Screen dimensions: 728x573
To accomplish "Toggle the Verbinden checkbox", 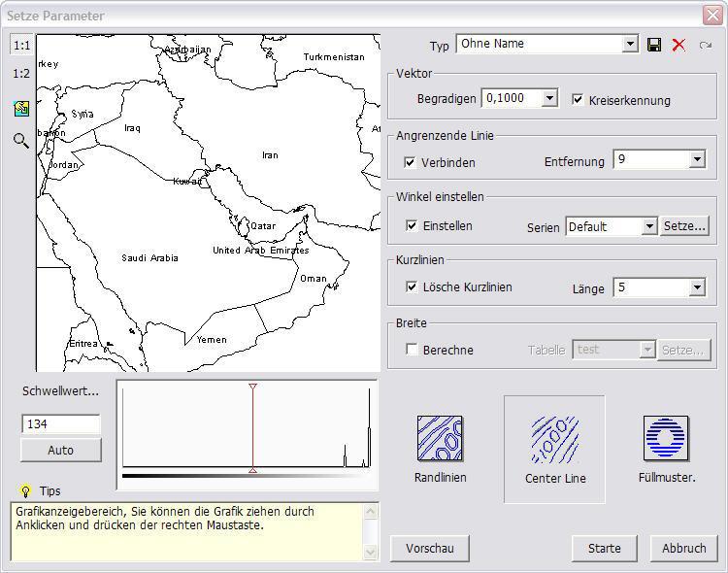I will [410, 162].
